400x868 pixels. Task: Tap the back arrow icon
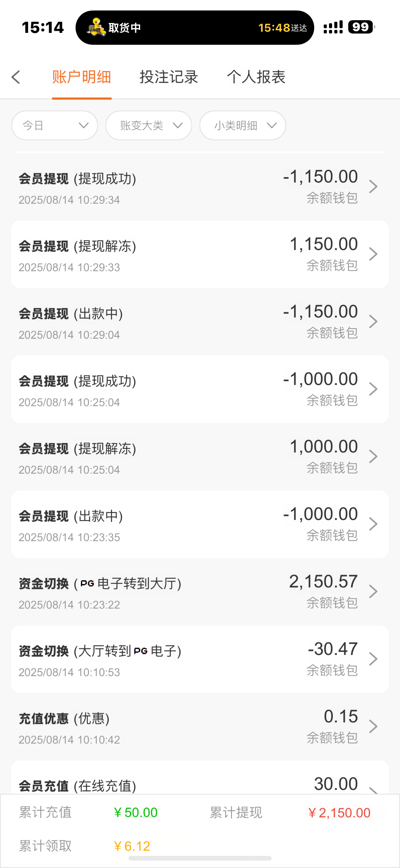(x=16, y=77)
